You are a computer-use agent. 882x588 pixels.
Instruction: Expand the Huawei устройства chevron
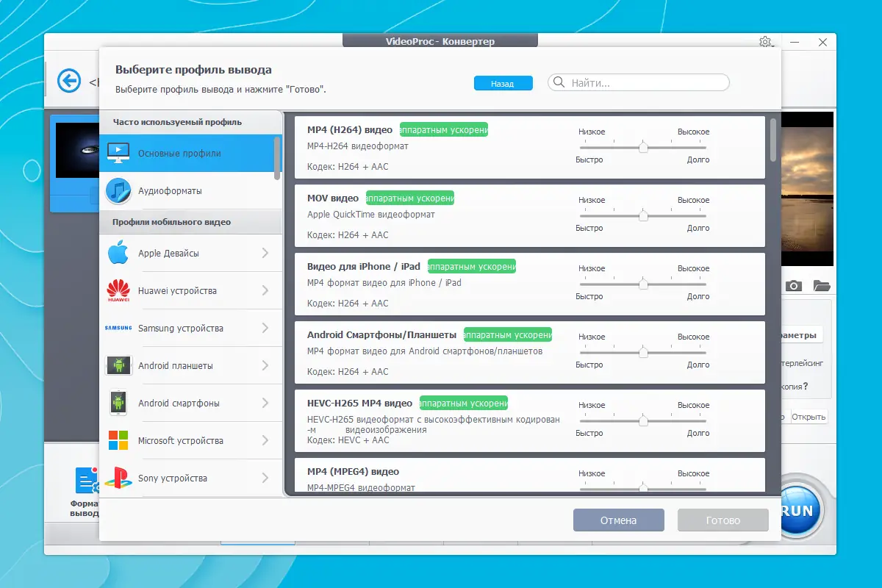click(265, 290)
